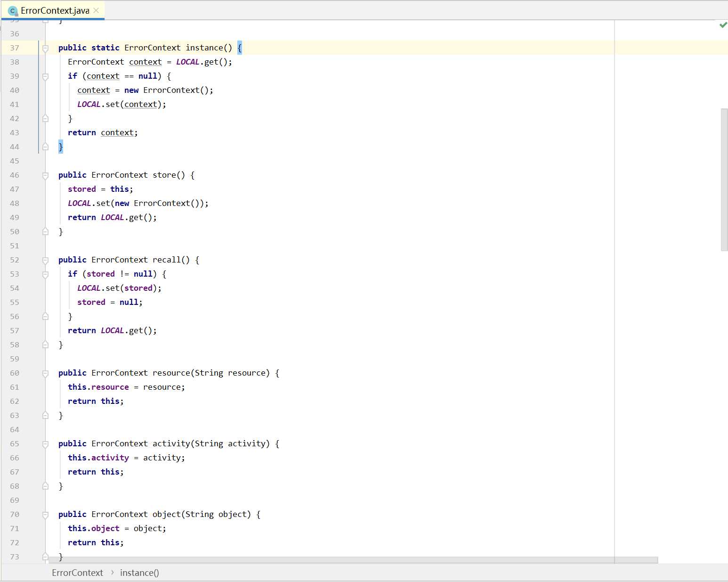The height and width of the screenshot is (582, 728).
Task: Collapse the recall() method fold on line 52
Action: pos(46,260)
